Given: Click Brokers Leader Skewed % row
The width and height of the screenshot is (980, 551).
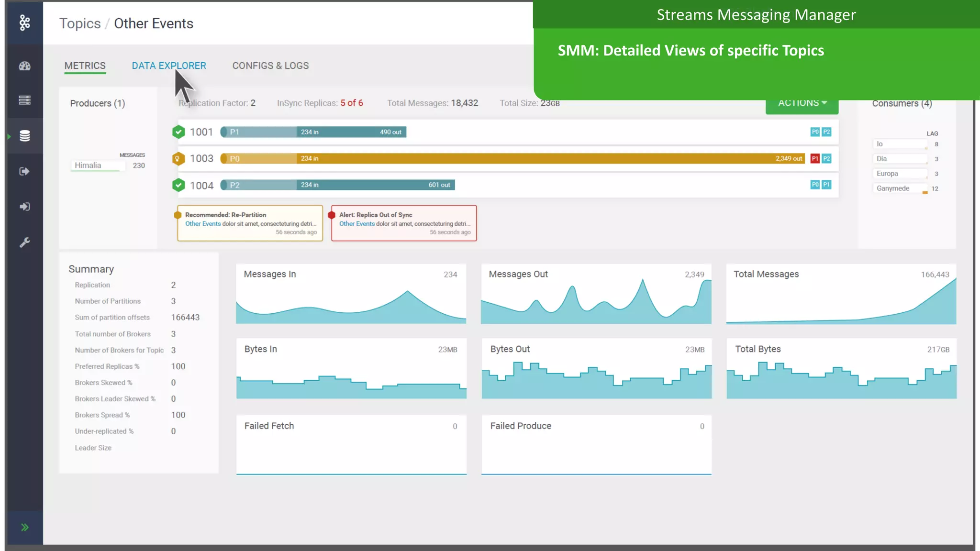Looking at the screenshot, I should [x=125, y=399].
